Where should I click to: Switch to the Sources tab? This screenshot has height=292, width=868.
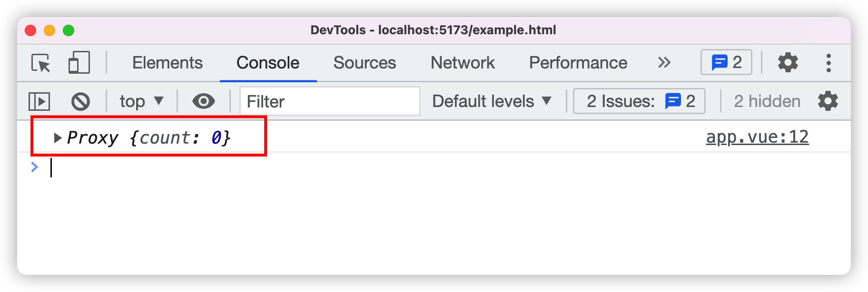tap(365, 63)
